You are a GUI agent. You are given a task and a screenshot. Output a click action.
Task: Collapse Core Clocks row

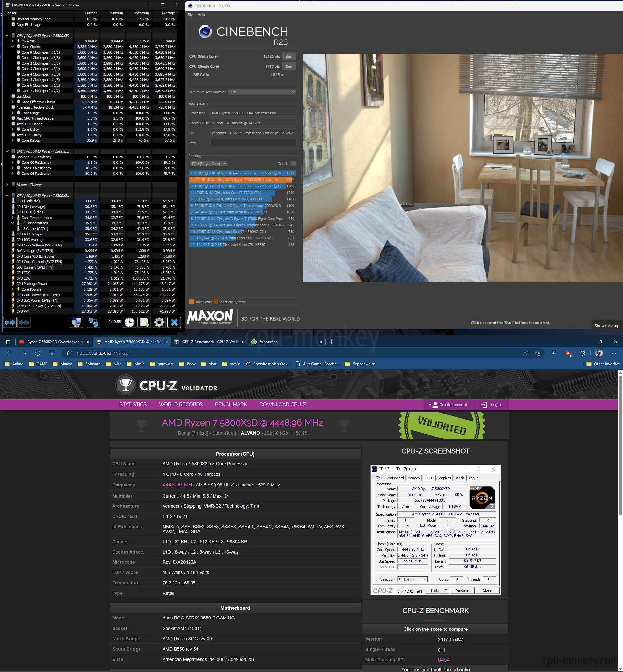click(12, 46)
